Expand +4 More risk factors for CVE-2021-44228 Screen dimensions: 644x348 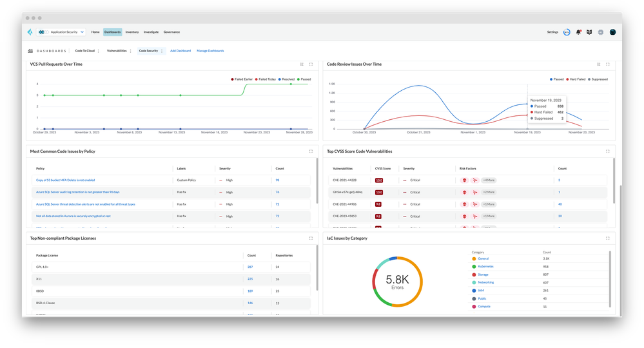click(488, 180)
